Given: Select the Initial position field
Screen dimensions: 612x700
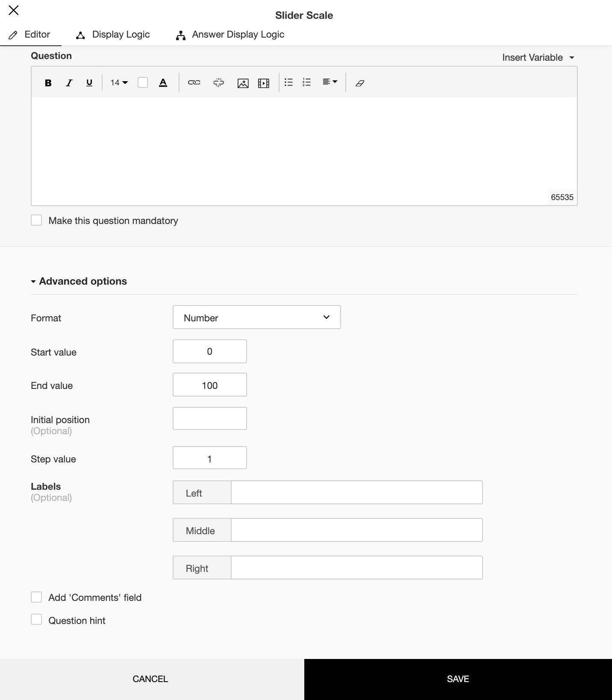Looking at the screenshot, I should click(x=210, y=419).
